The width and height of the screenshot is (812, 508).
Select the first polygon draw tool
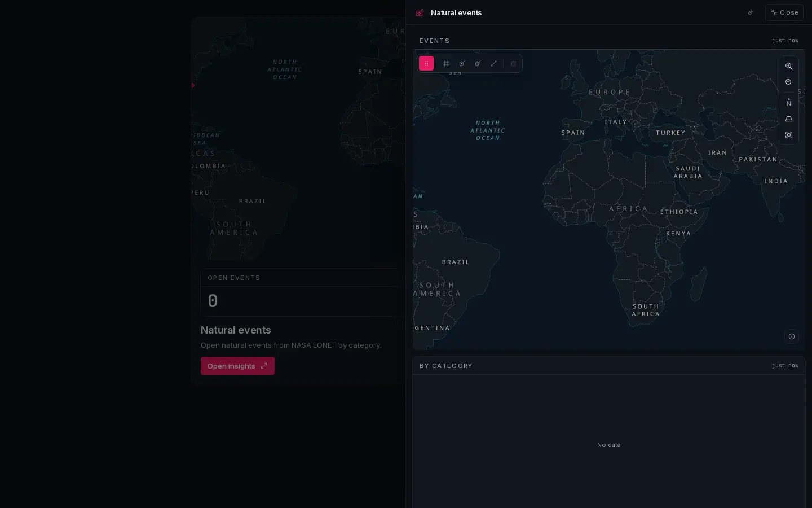(x=462, y=63)
